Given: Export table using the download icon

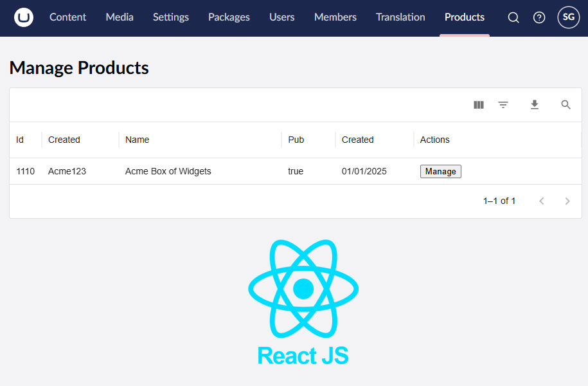Looking at the screenshot, I should point(535,105).
